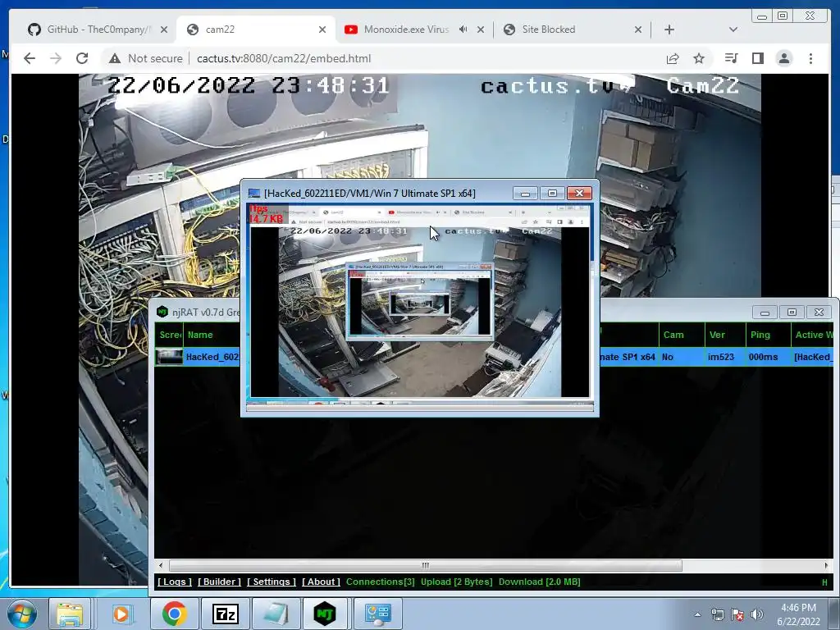The width and height of the screenshot is (840, 630).
Task: Click njRAT scrollbar left arrow
Action: (161, 565)
